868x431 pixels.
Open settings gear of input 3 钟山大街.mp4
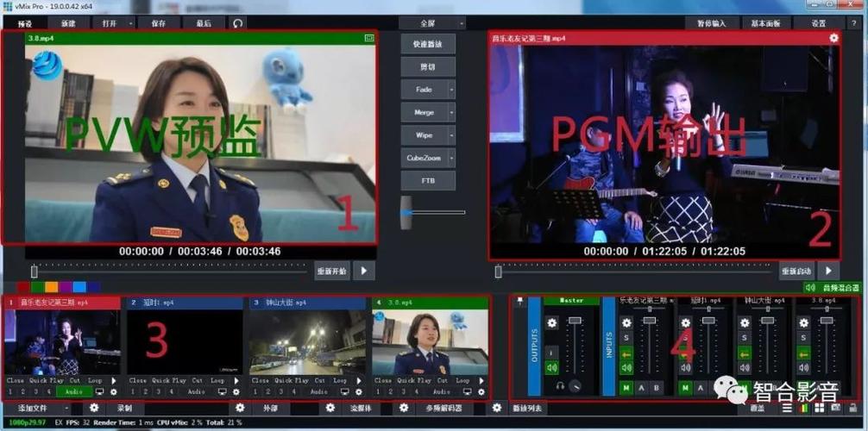(359, 391)
